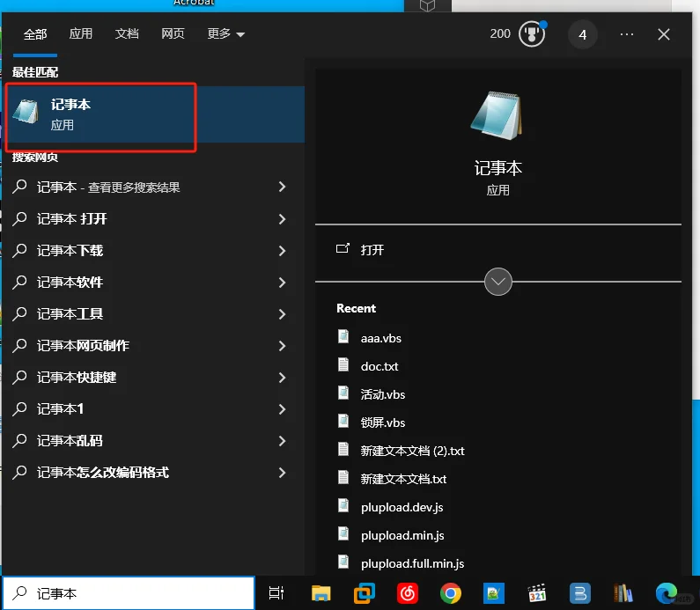Click the search magnifier in taskbar box

coord(19,593)
